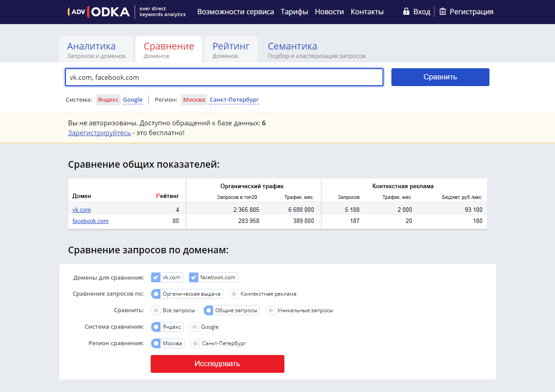Follow the Зарегистрируйтесь link
555x392 pixels.
pos(99,132)
